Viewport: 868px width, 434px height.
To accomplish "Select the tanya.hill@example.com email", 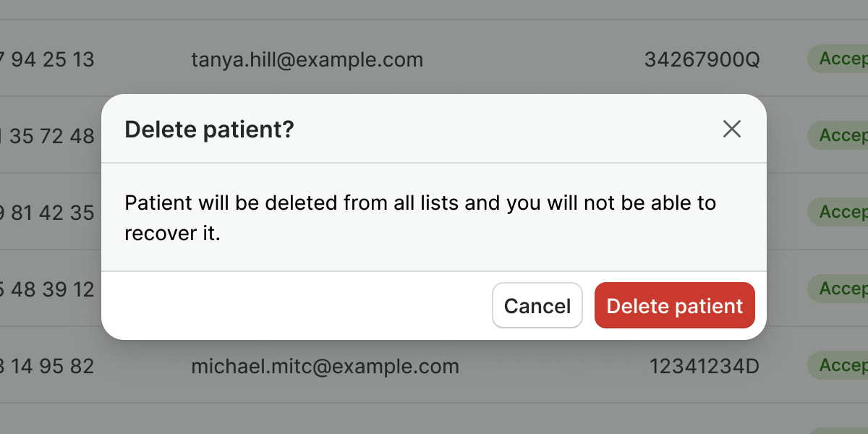I will click(307, 59).
